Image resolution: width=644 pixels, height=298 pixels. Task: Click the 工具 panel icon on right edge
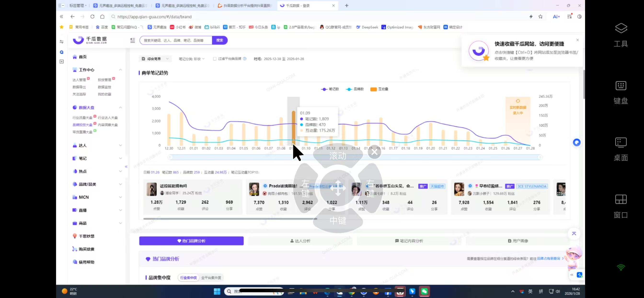point(621,28)
